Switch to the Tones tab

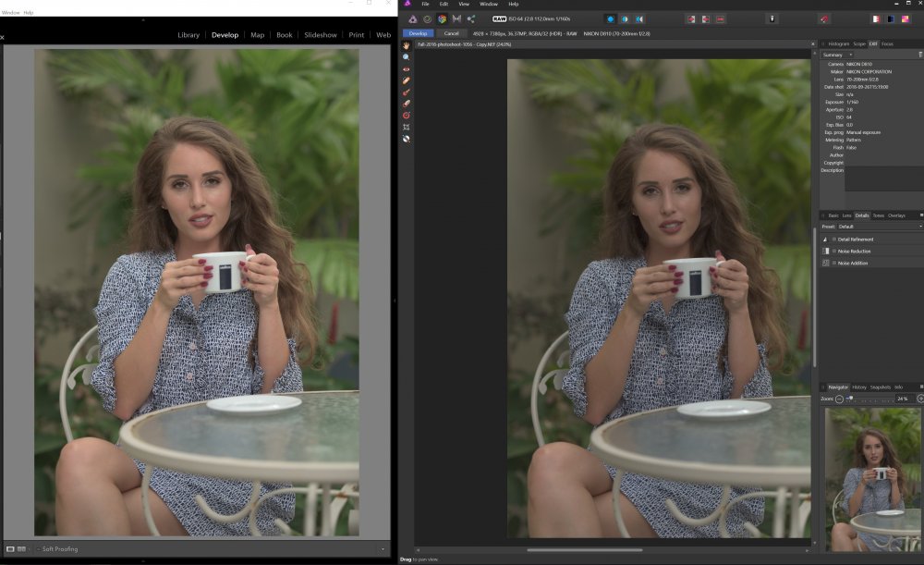[878, 215]
